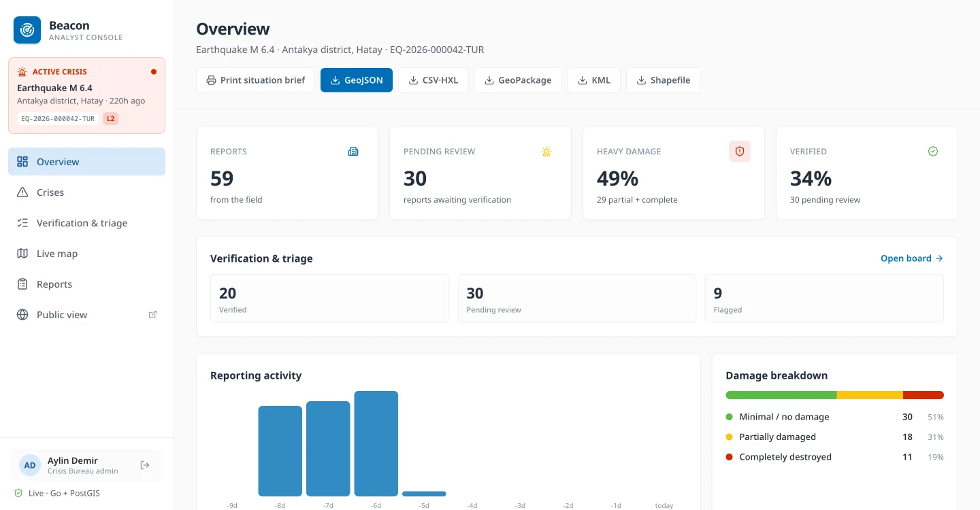Download the KML export
The height and width of the screenshot is (510, 980).
click(594, 80)
